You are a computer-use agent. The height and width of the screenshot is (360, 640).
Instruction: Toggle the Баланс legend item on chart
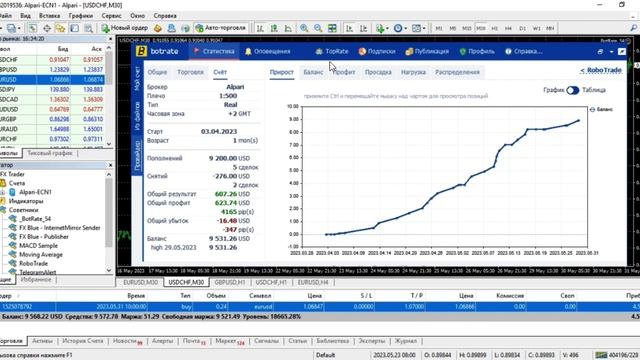coord(601,109)
